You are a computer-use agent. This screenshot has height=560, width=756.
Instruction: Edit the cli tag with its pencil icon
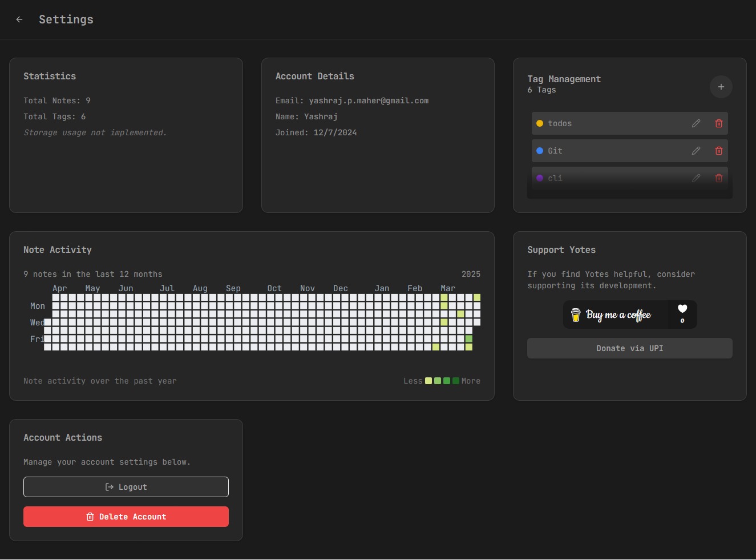coord(696,178)
